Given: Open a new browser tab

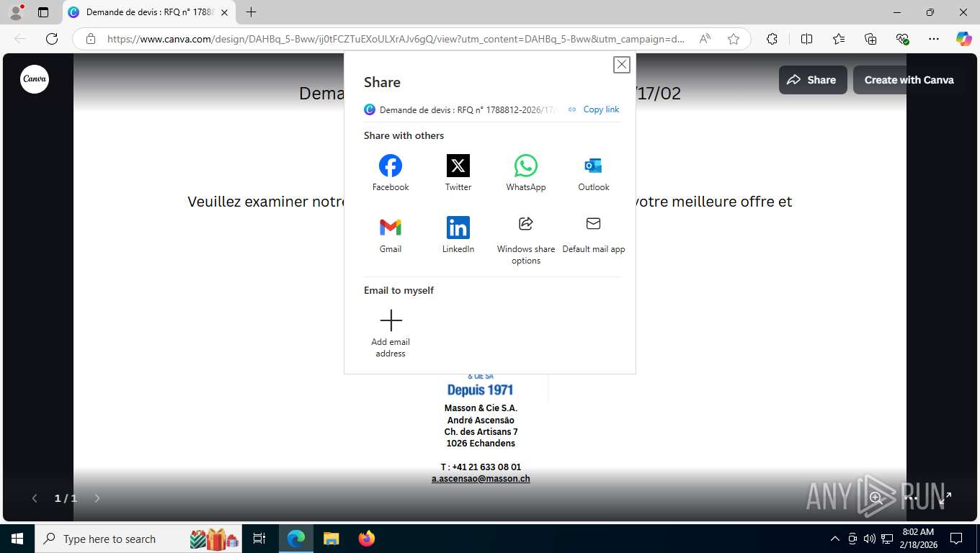Looking at the screenshot, I should click(x=251, y=12).
